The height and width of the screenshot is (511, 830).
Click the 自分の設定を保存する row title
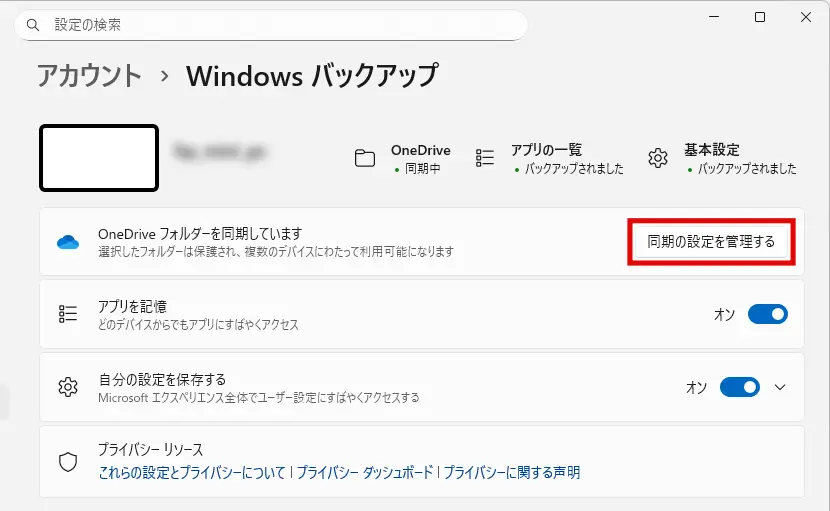(x=163, y=379)
